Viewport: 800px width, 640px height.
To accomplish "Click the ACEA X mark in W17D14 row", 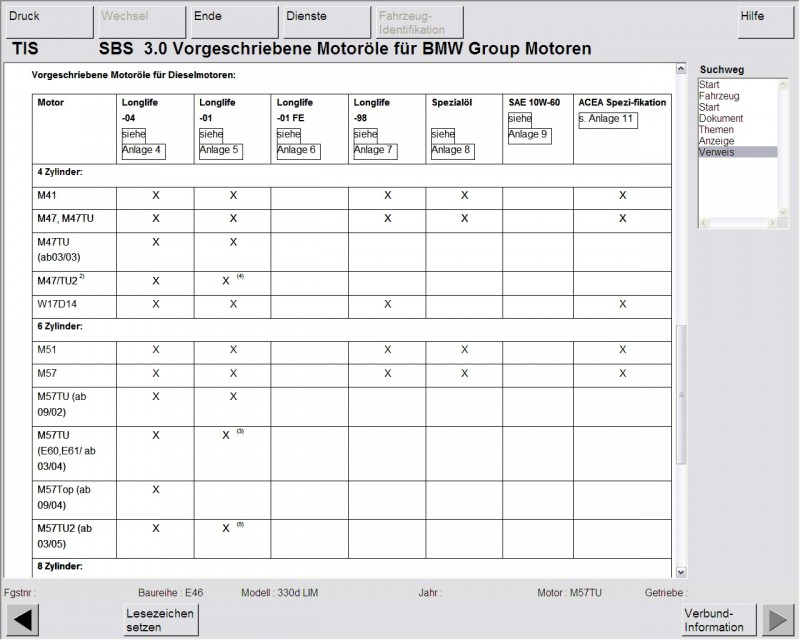I will [x=622, y=304].
